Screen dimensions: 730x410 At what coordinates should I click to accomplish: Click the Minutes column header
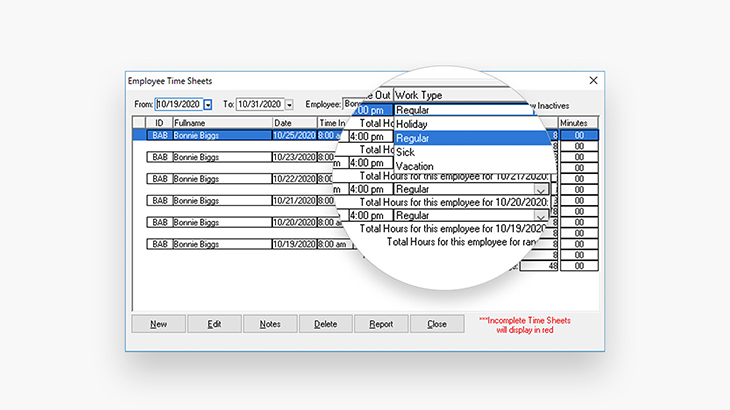point(573,122)
